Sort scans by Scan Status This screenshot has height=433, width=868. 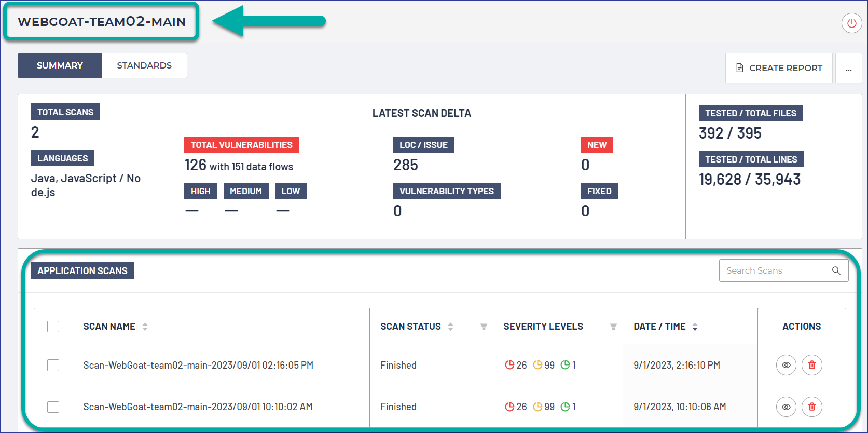point(450,327)
